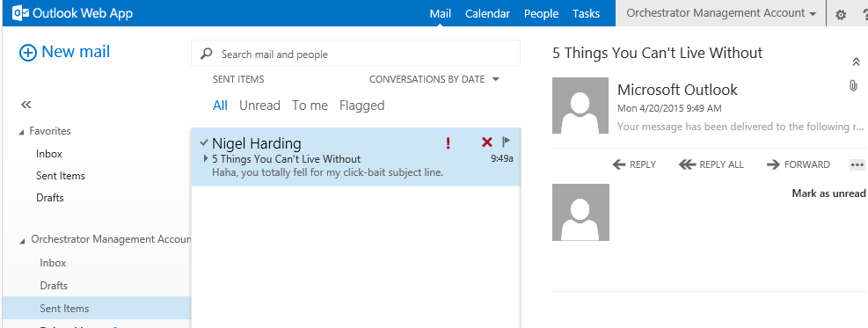This screenshot has width=868, height=328.
Task: Open the Tasks section
Action: pos(587,13)
